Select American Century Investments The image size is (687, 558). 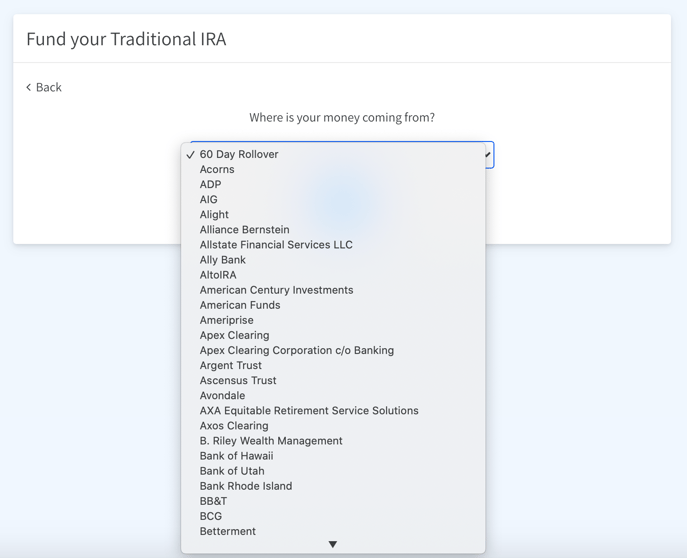(333, 290)
